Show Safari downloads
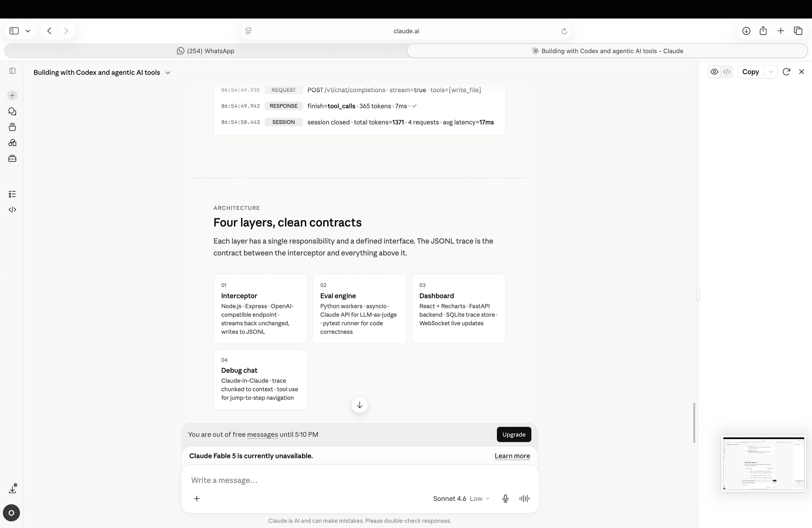Image resolution: width=812 pixels, height=528 pixels. [746, 31]
